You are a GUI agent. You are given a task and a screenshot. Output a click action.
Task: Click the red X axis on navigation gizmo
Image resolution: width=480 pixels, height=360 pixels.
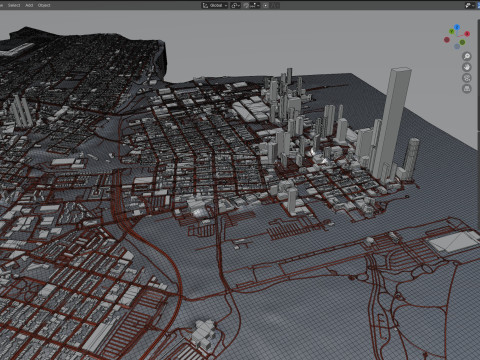[467, 34]
